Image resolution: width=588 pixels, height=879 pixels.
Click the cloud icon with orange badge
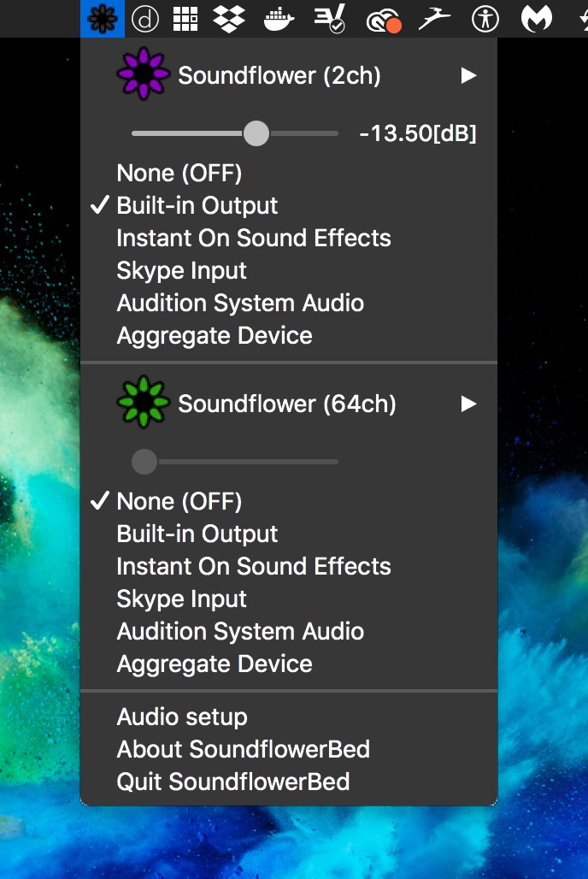[384, 18]
